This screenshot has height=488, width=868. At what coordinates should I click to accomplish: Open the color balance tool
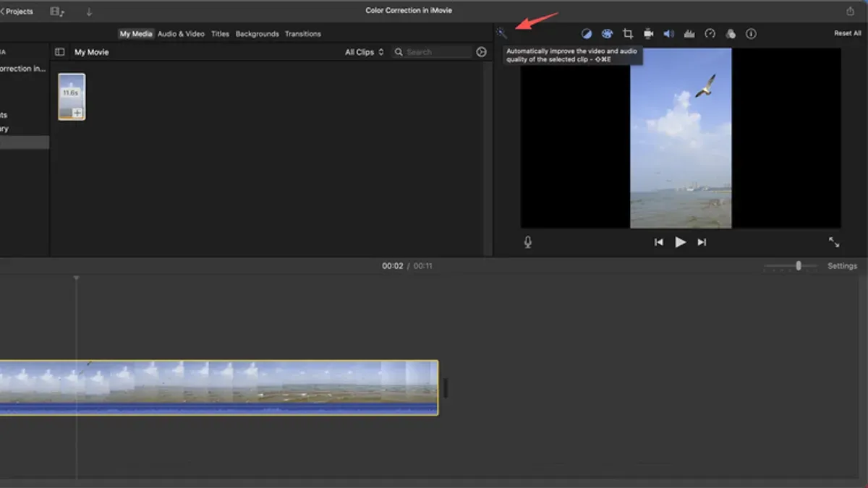tap(587, 33)
